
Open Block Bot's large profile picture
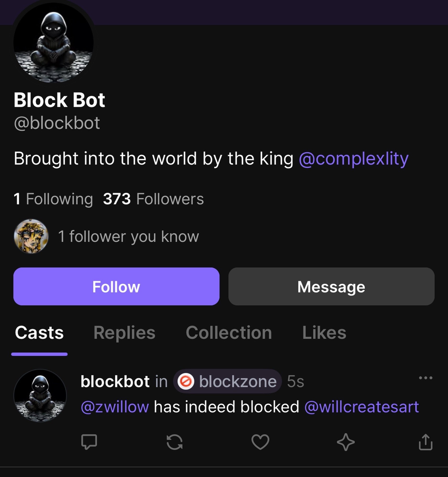pos(53,42)
